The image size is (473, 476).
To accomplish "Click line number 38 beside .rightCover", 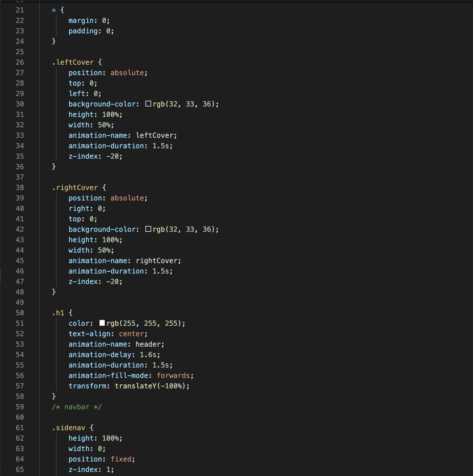I will [20, 187].
